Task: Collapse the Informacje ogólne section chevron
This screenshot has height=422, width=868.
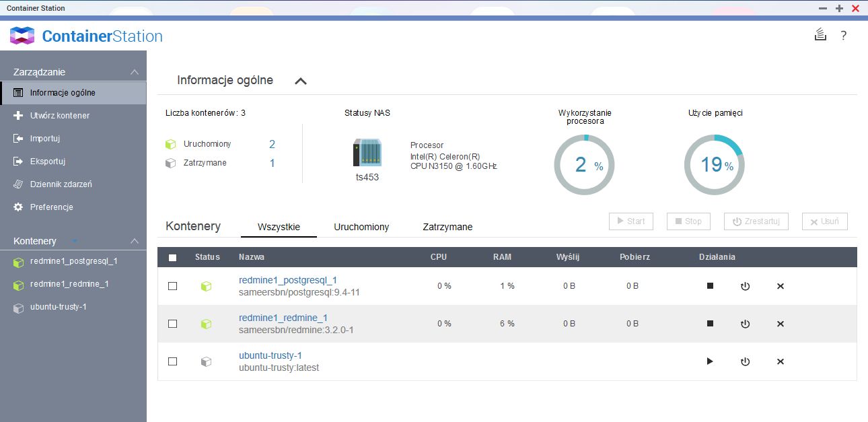Action: click(x=301, y=81)
